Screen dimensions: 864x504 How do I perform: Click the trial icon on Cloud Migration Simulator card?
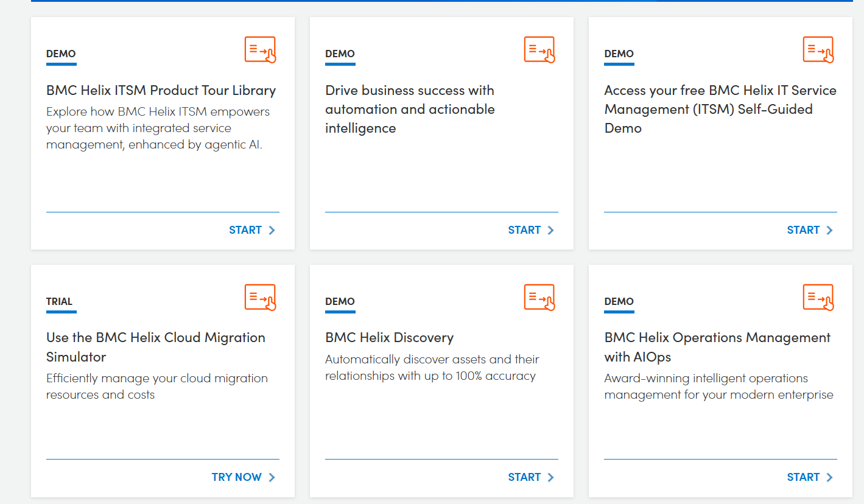261,298
